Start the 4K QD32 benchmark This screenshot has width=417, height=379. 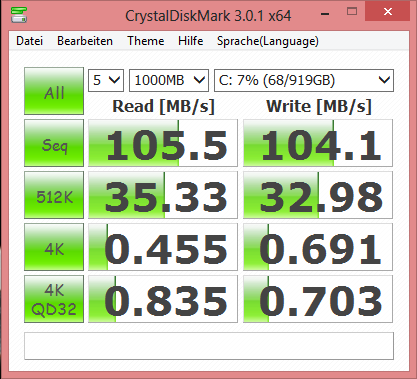pyautogui.click(x=54, y=299)
